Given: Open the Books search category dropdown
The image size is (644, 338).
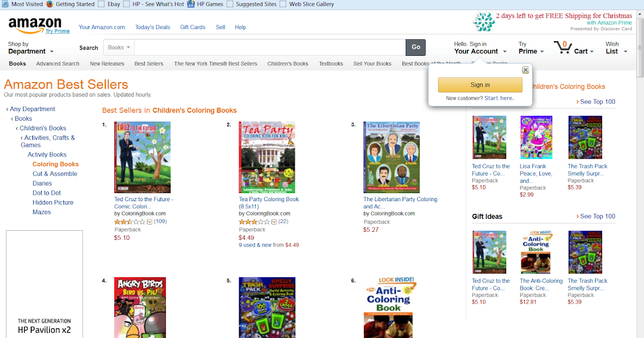Looking at the screenshot, I should (119, 47).
